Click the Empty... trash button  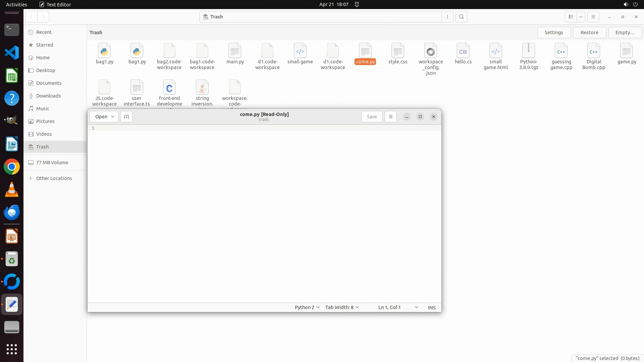click(x=625, y=33)
